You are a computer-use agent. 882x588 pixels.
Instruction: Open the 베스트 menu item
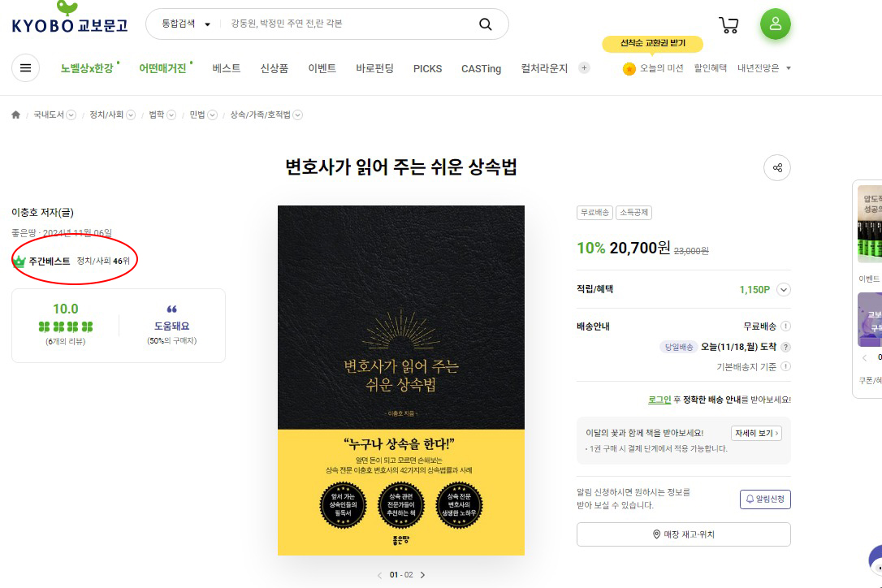tap(226, 68)
